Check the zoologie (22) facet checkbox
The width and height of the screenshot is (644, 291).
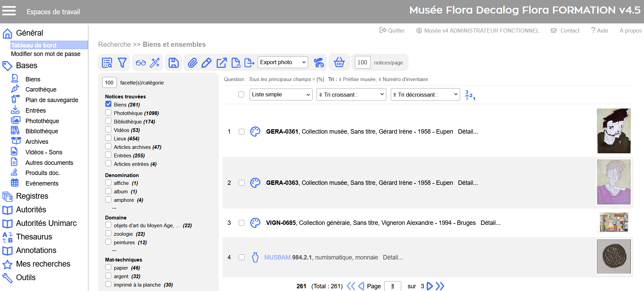[108, 233]
